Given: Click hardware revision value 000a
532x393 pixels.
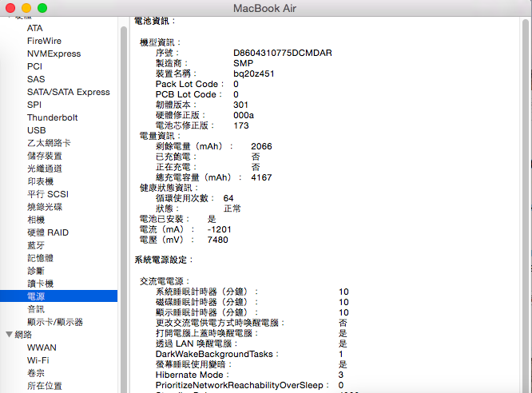Looking at the screenshot, I should click(244, 115).
